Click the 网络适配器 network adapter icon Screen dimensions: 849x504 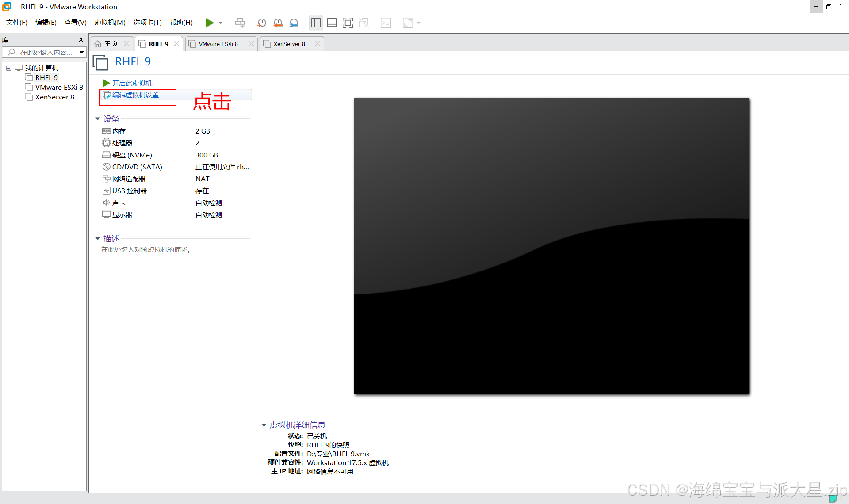coord(107,179)
